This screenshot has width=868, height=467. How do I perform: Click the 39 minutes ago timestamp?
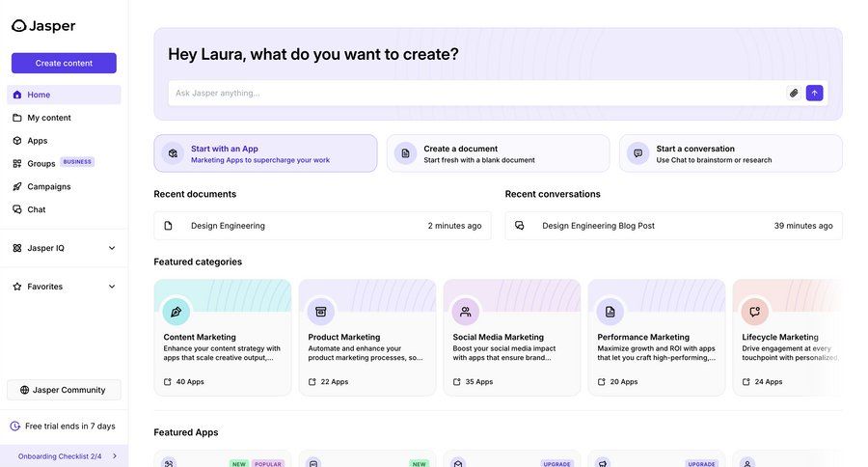[x=803, y=226]
